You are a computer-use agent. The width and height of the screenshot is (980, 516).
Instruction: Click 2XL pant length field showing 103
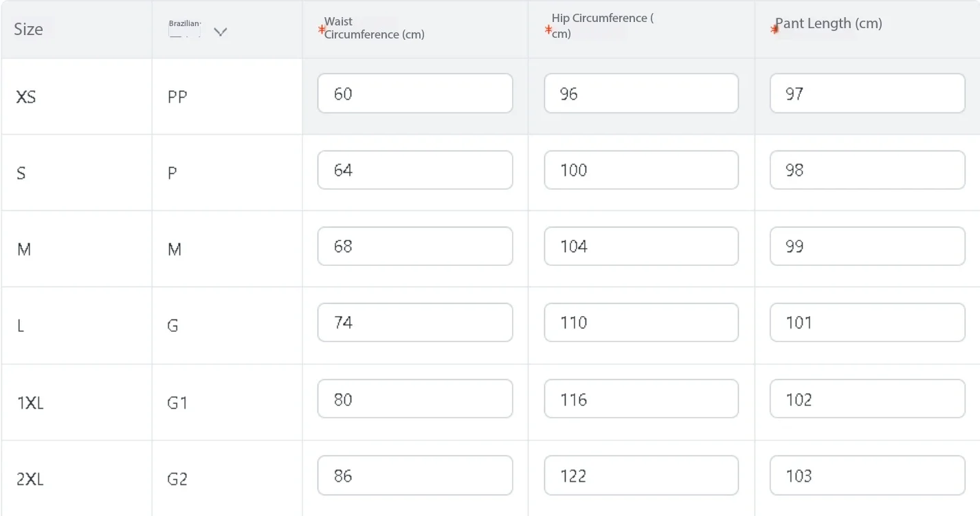tap(867, 475)
